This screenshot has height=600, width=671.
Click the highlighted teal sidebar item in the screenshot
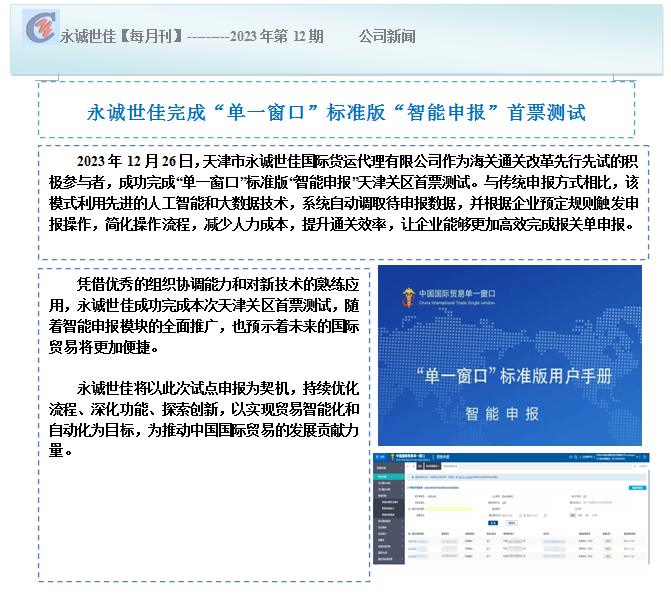coord(388,478)
